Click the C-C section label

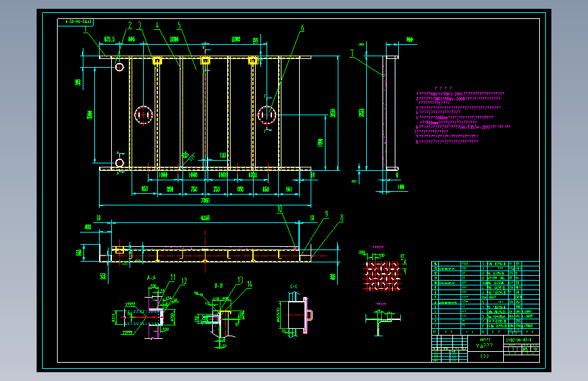[294, 287]
